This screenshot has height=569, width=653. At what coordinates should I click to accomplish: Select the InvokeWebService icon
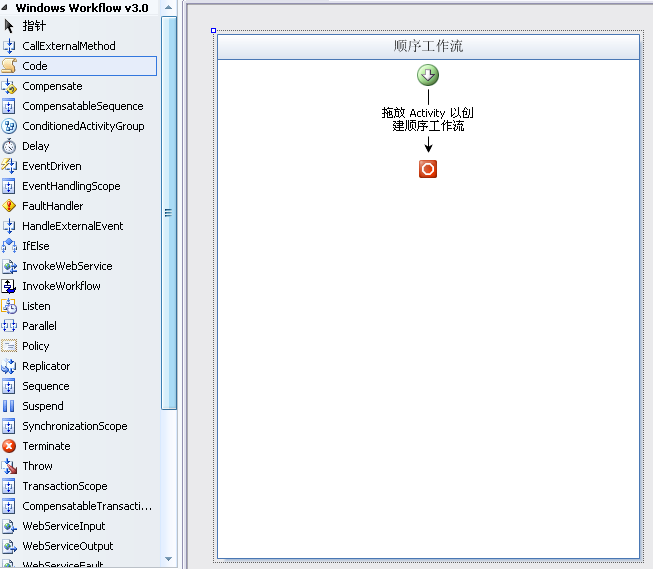9,266
